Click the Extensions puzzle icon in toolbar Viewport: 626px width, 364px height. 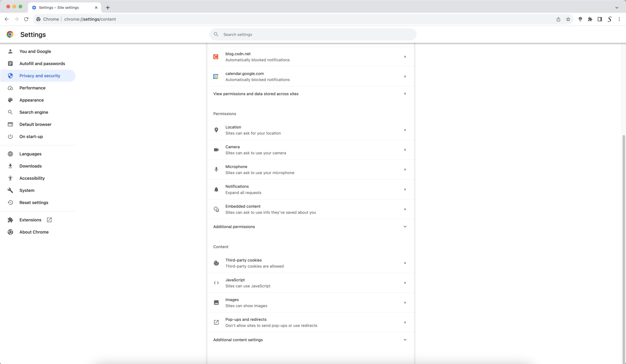click(x=590, y=19)
